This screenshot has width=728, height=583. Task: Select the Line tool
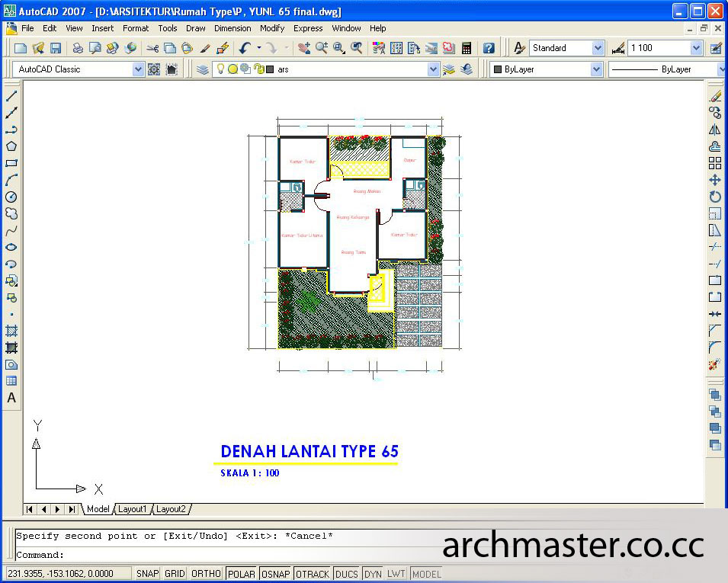pos(11,95)
